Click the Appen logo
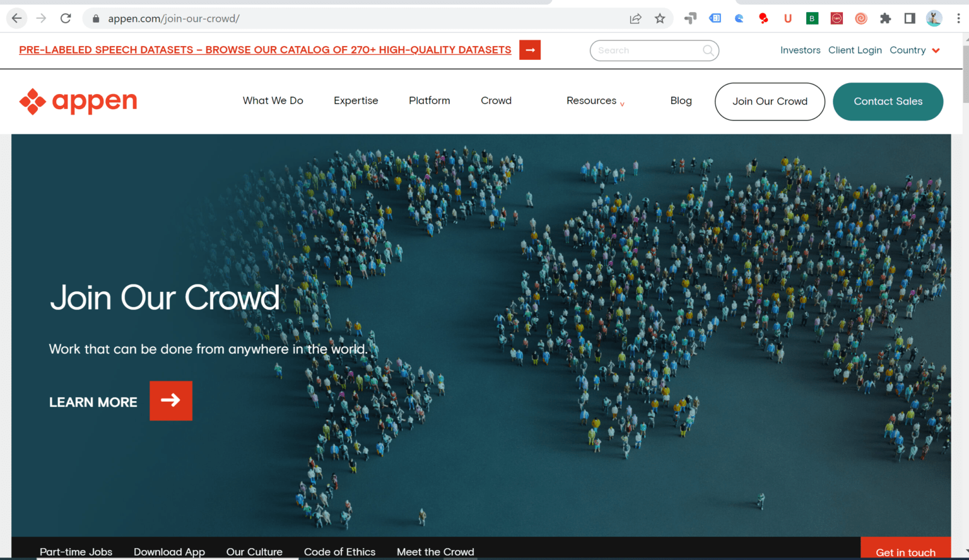 [78, 101]
